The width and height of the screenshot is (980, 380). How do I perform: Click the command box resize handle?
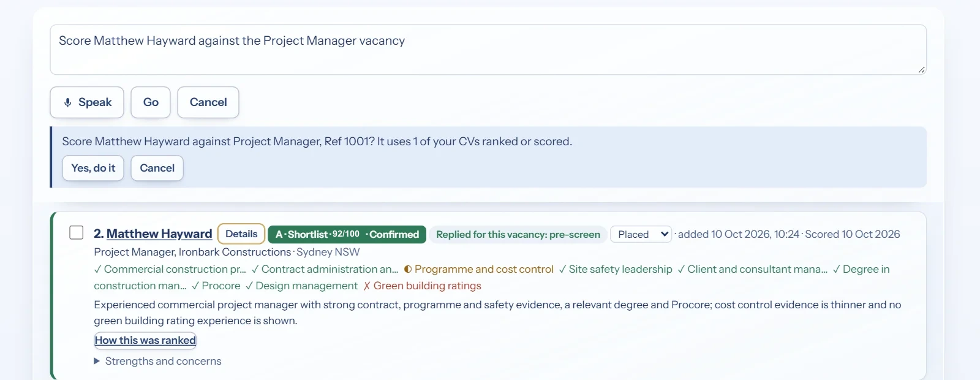tap(921, 70)
